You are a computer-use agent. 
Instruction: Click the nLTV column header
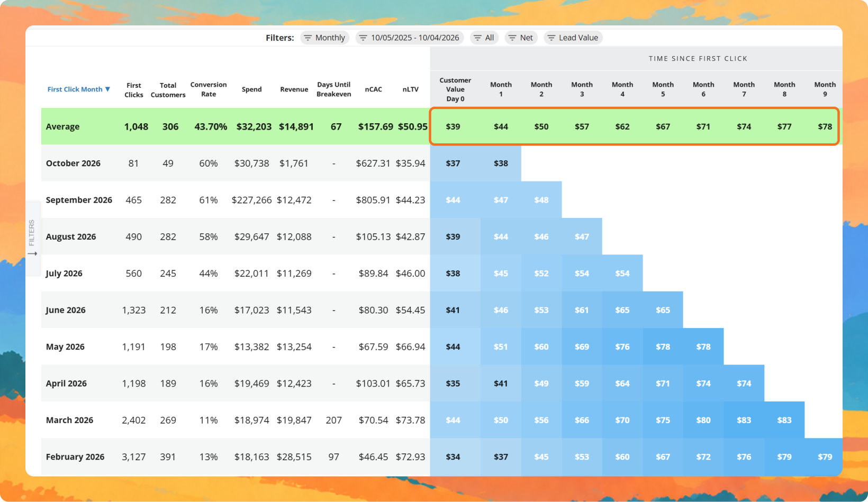click(411, 89)
